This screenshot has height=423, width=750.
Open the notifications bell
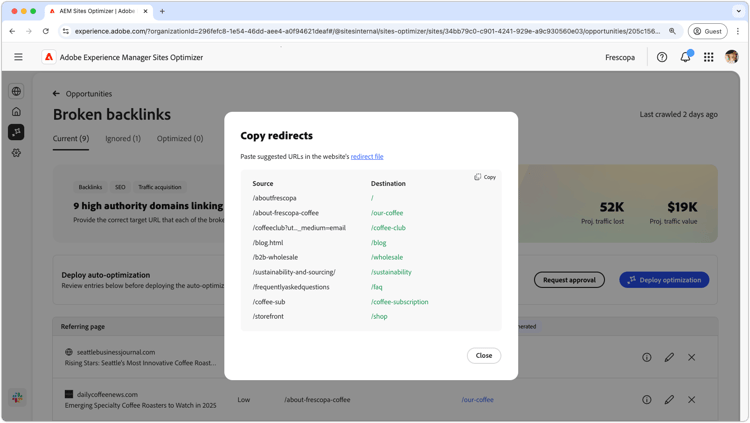(685, 57)
